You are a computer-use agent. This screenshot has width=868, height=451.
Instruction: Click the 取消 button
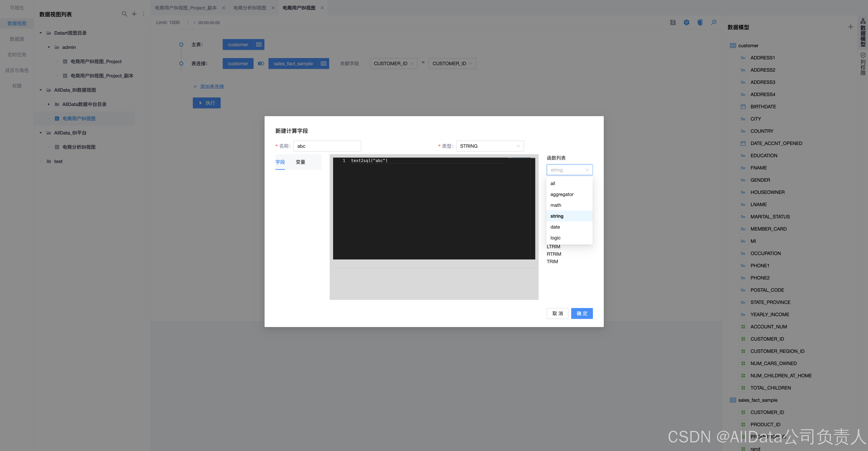point(557,313)
